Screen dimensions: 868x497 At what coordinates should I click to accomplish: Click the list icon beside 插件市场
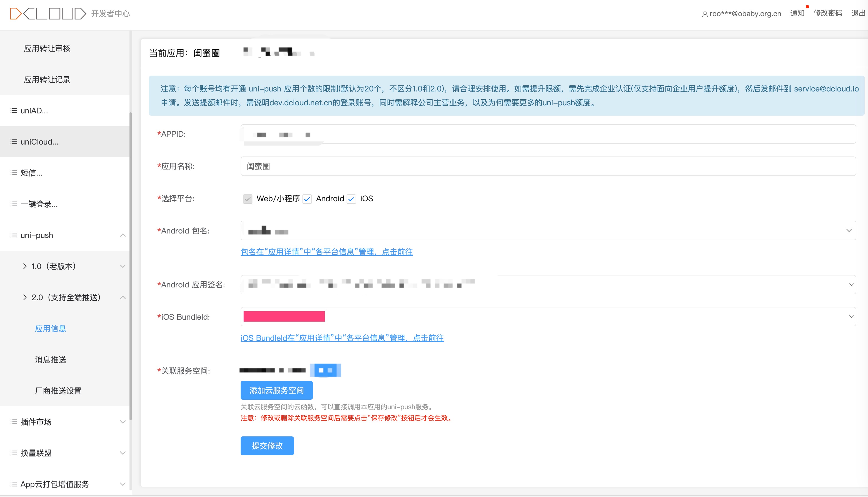coord(14,422)
